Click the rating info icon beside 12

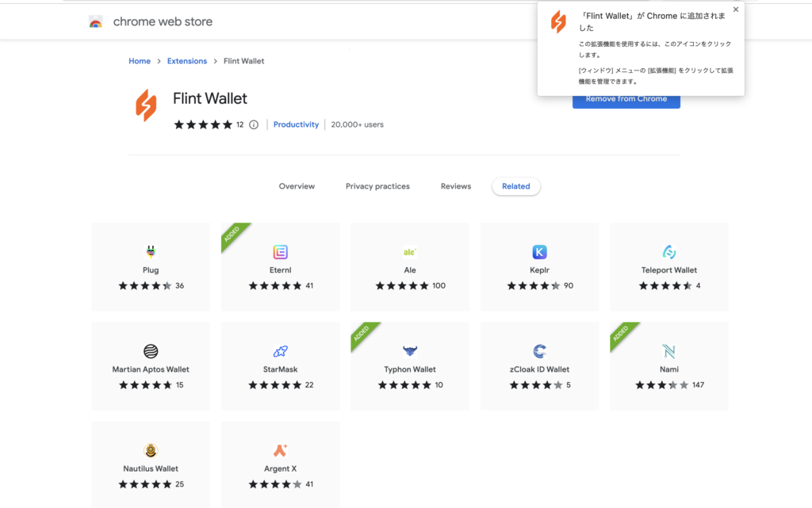(x=254, y=124)
